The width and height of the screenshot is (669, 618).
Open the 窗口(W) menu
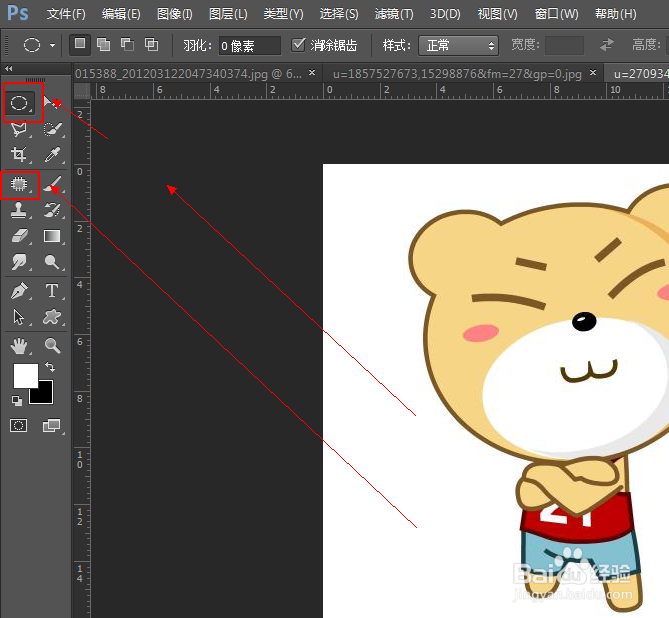(556, 14)
